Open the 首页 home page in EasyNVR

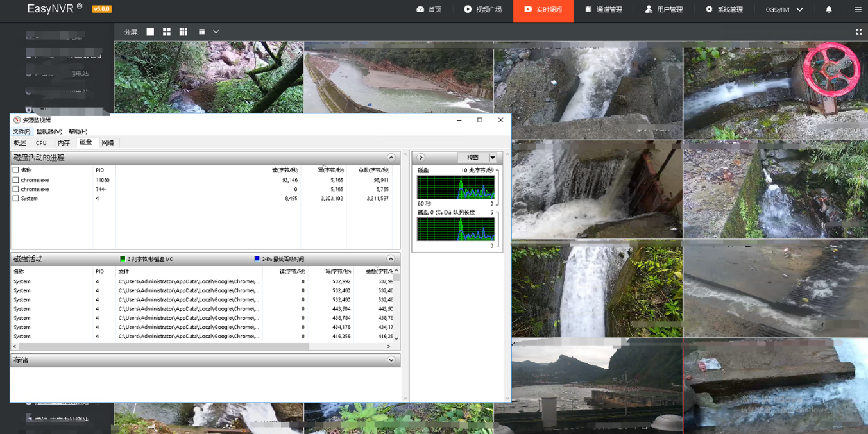coord(429,10)
